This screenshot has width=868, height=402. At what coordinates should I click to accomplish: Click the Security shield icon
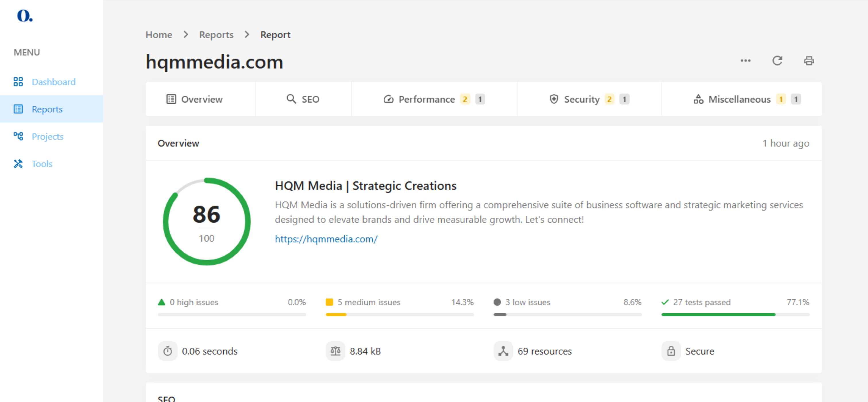[554, 99]
